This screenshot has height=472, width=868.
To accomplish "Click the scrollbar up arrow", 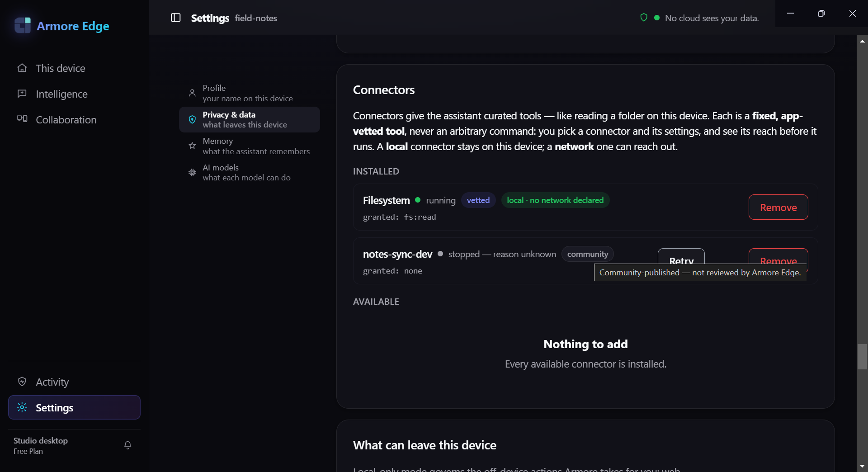I will tap(862, 41).
